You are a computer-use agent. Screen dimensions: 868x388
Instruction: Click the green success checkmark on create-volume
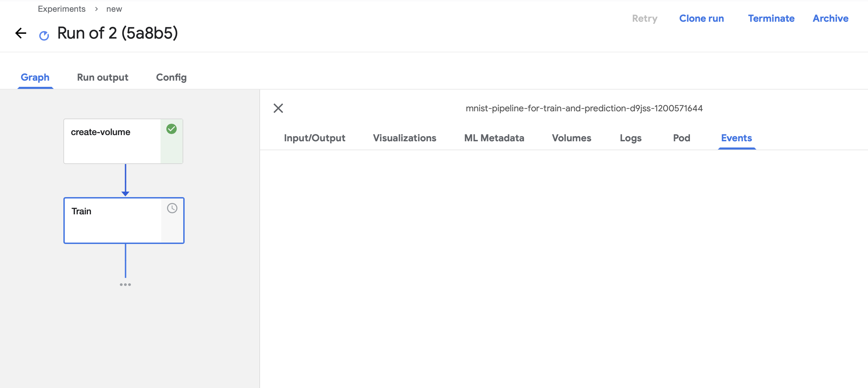click(172, 129)
